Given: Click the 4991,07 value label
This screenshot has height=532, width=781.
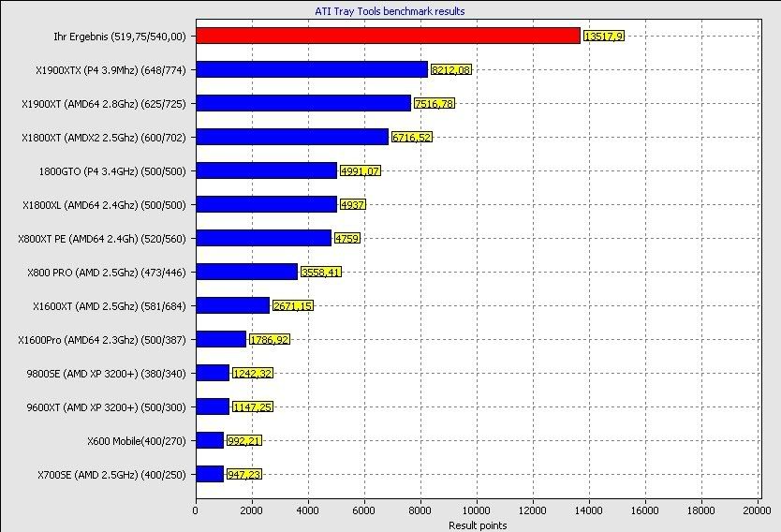Looking at the screenshot, I should (361, 170).
